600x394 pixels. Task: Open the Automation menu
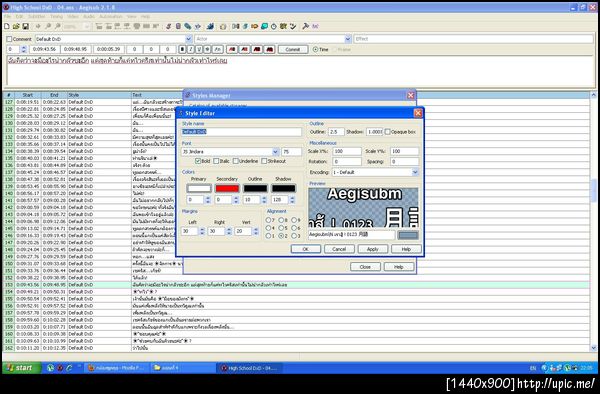[111, 17]
